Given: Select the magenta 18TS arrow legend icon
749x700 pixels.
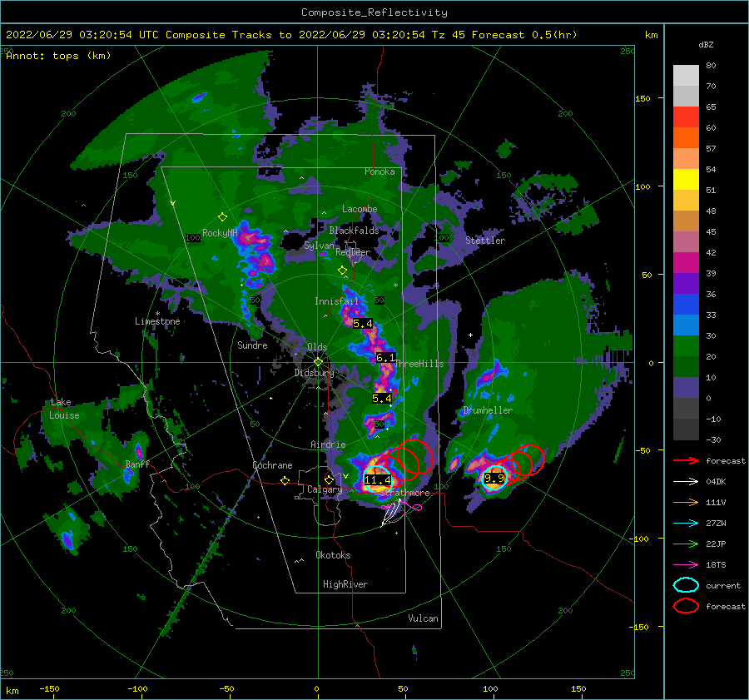Looking at the screenshot, I should pyautogui.click(x=686, y=565).
